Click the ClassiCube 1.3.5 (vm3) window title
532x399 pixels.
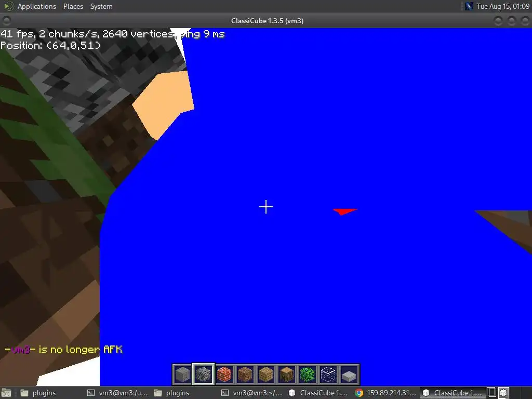point(267,21)
